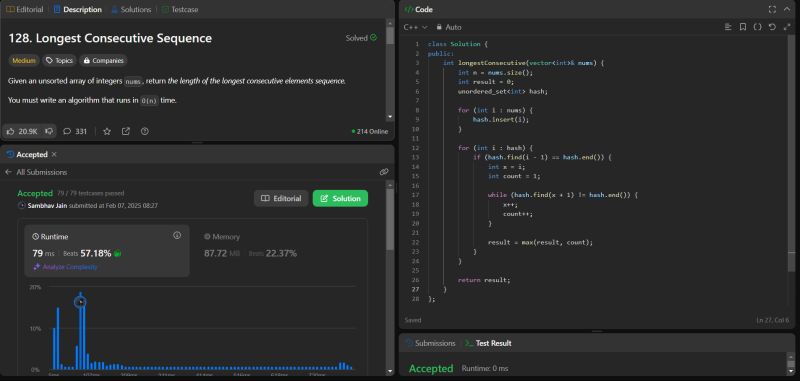Image resolution: width=800 pixels, height=381 pixels.
Task: Click the 214 Online indicator
Action: [370, 131]
